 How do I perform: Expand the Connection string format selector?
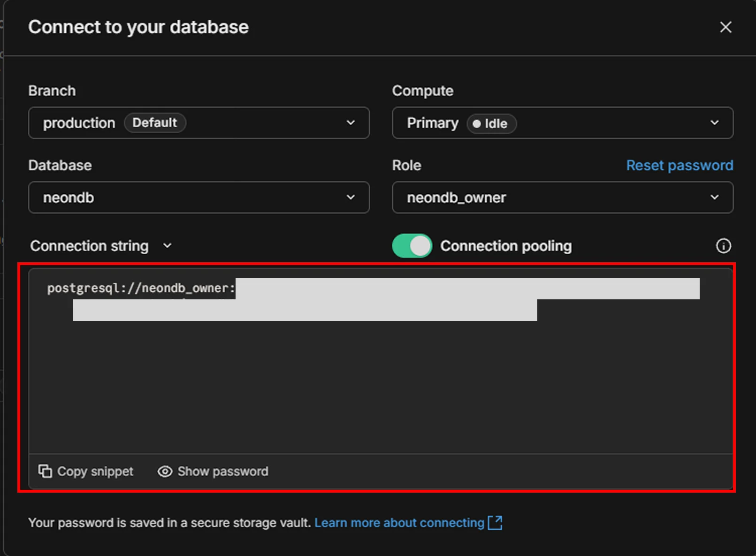tap(101, 246)
